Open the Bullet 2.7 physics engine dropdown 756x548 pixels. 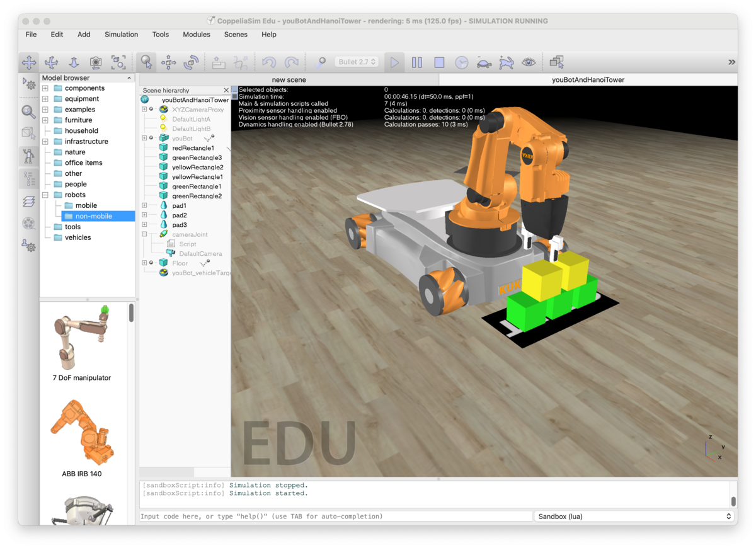pyautogui.click(x=357, y=62)
